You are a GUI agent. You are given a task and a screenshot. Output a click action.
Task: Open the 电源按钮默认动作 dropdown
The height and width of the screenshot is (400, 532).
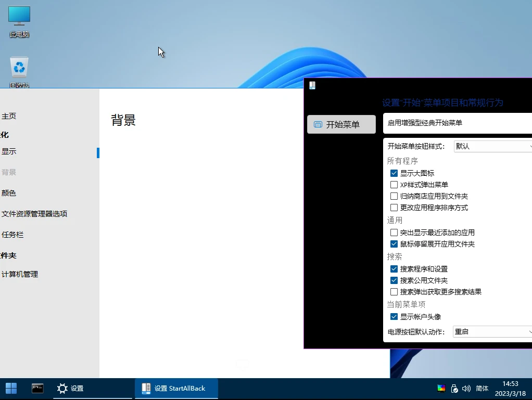click(x=492, y=332)
